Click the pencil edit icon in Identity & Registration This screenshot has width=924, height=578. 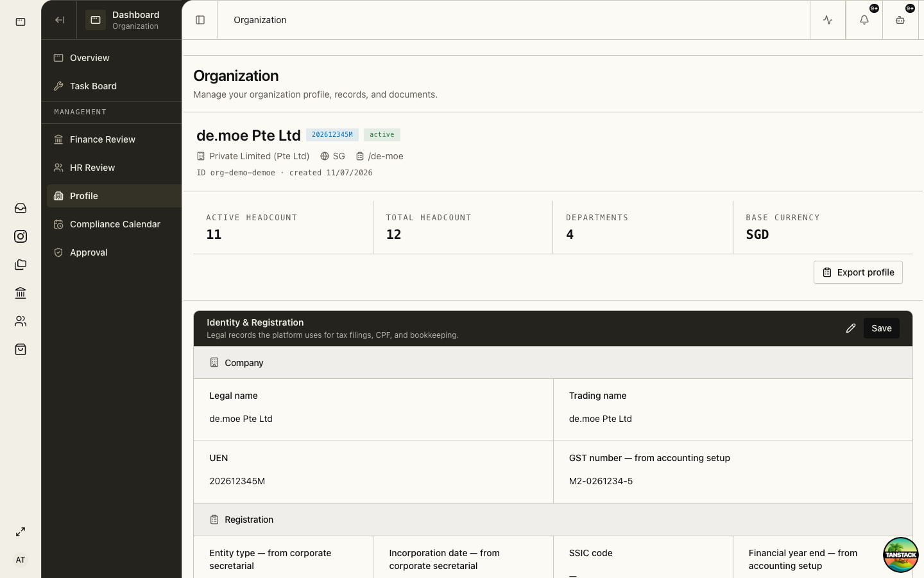pos(851,328)
